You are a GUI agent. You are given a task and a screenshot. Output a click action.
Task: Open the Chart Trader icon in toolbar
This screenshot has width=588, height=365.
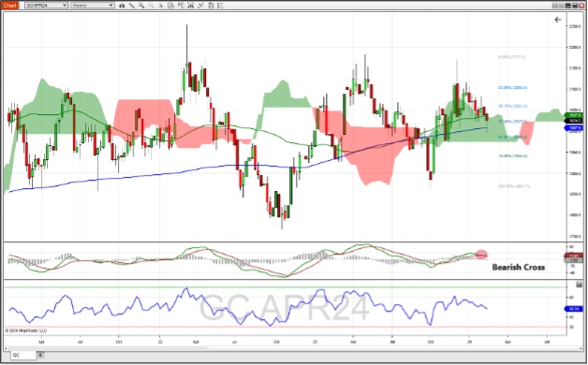tap(181, 6)
